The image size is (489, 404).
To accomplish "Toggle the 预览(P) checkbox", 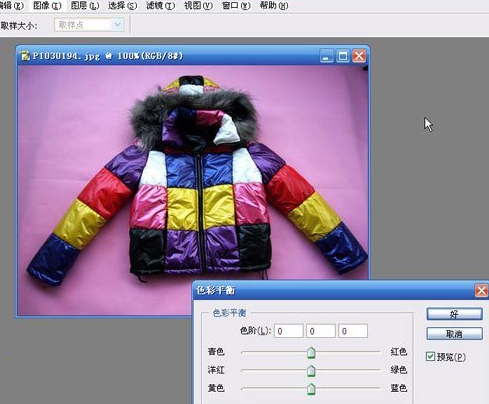I will pos(430,356).
